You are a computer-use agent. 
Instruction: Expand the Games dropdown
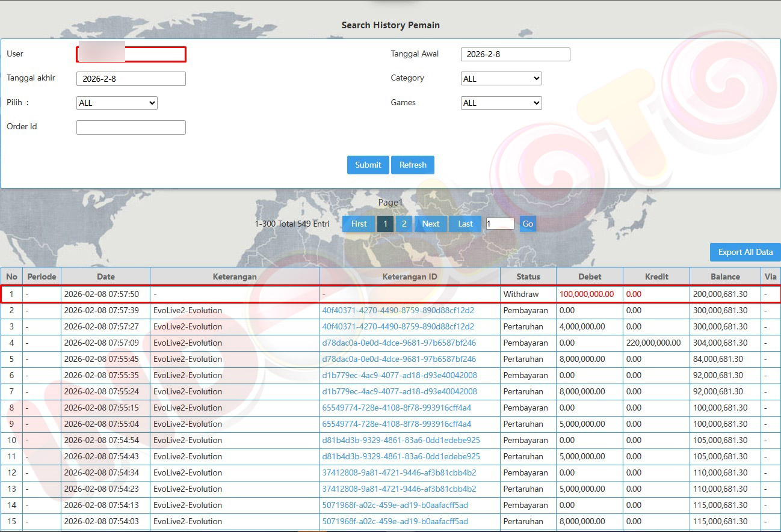click(x=501, y=103)
